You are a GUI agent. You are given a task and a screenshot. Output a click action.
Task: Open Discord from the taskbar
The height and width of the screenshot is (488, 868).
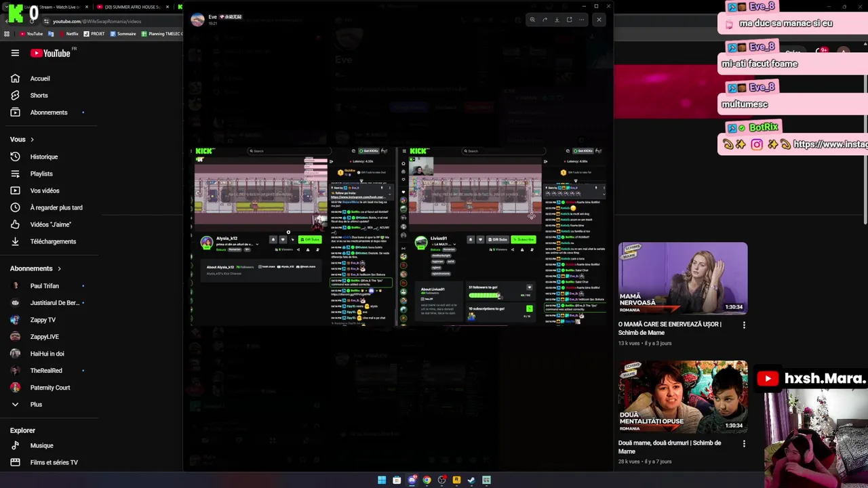pos(412,481)
